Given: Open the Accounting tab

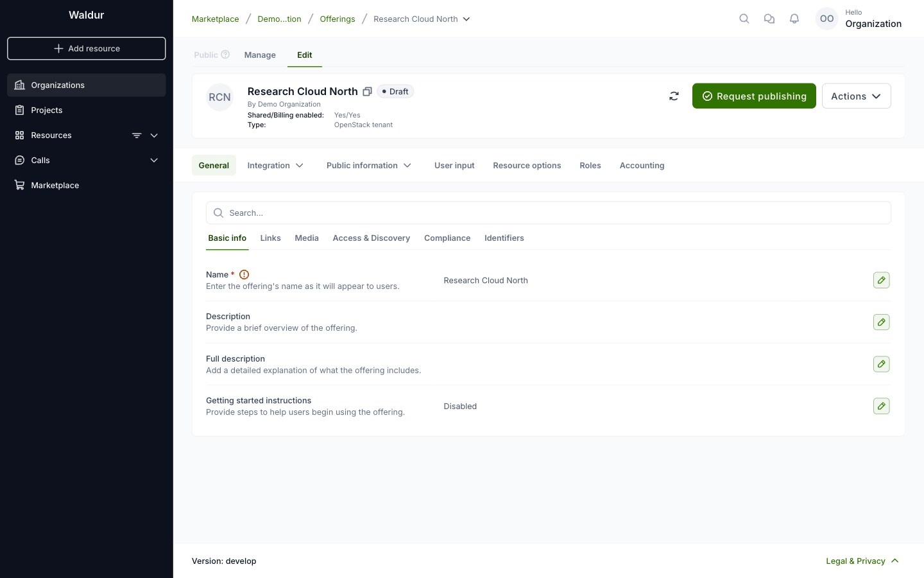Looking at the screenshot, I should (642, 165).
